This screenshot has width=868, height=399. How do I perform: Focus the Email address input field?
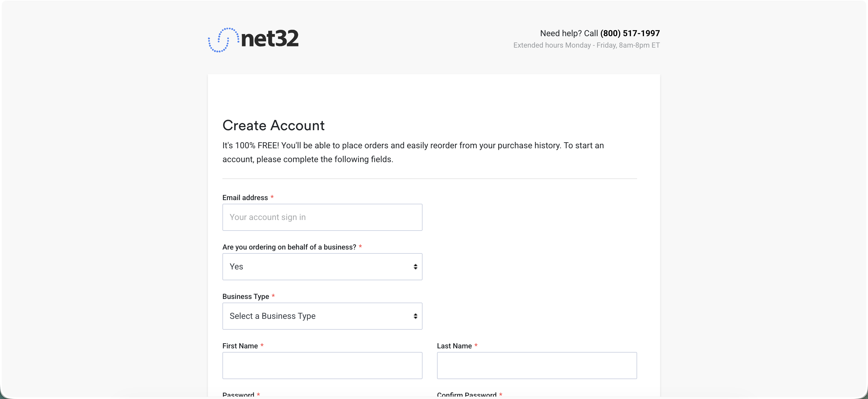[x=322, y=217]
